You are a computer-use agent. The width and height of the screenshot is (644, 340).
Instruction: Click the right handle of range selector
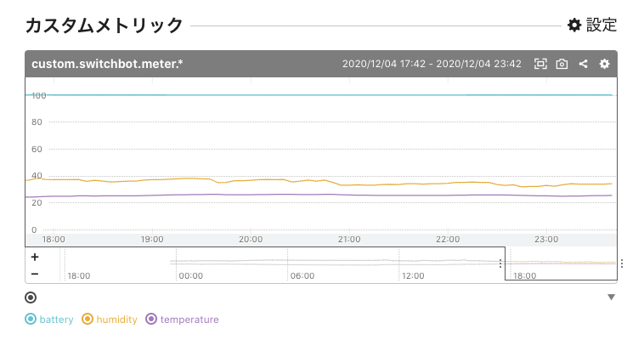(622, 263)
